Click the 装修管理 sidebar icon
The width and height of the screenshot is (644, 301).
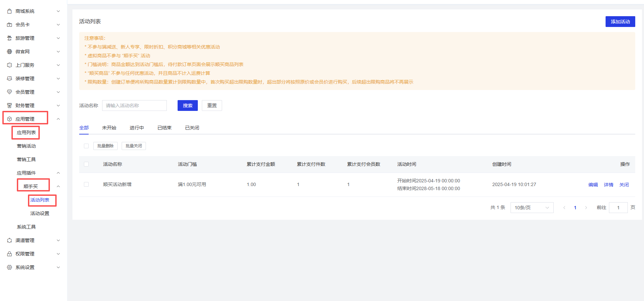[9, 79]
